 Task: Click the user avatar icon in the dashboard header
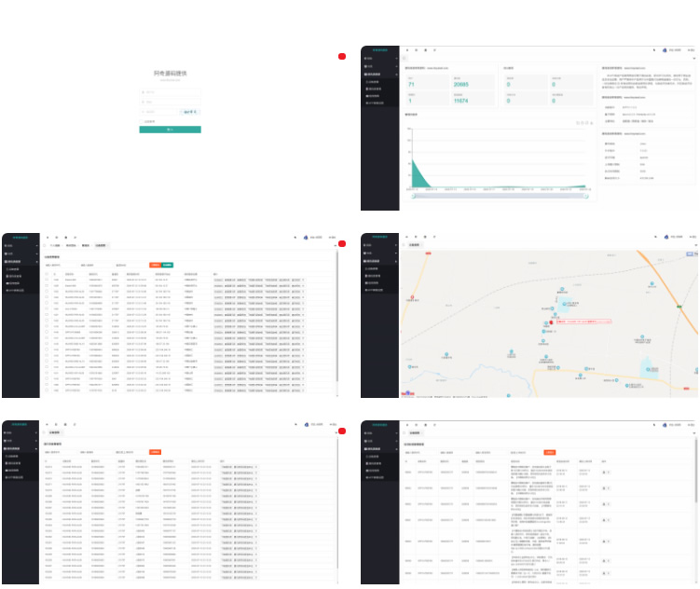664,49
